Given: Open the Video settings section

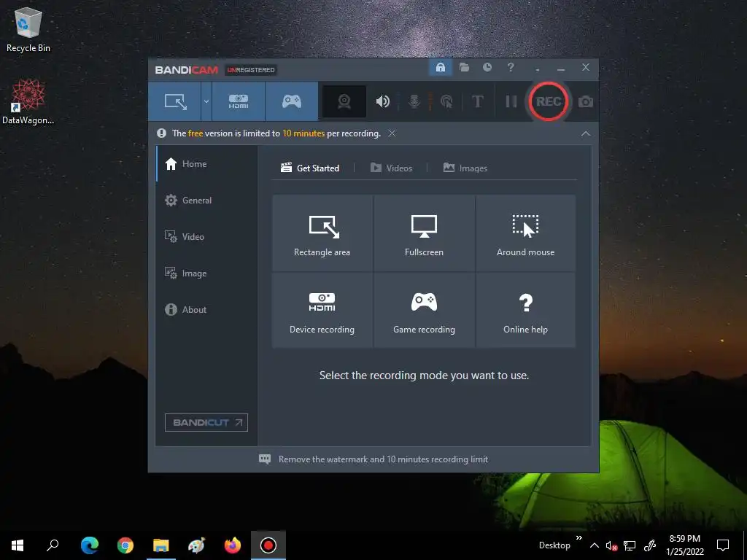Looking at the screenshot, I should coord(206,237).
